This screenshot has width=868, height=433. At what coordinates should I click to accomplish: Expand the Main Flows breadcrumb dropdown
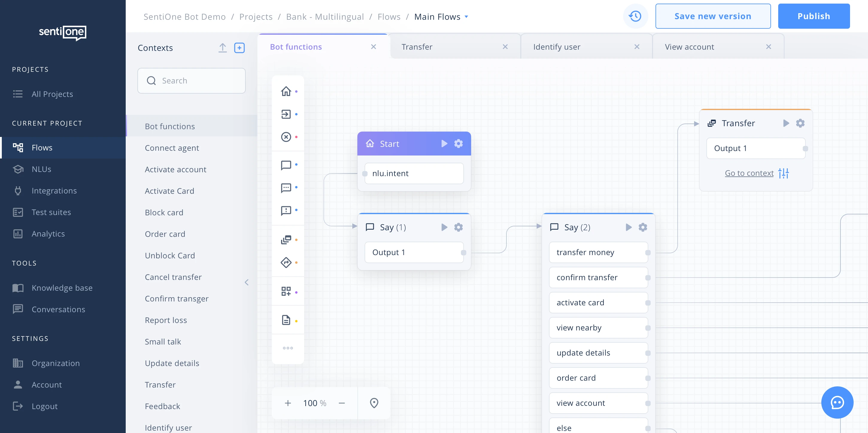tap(466, 17)
